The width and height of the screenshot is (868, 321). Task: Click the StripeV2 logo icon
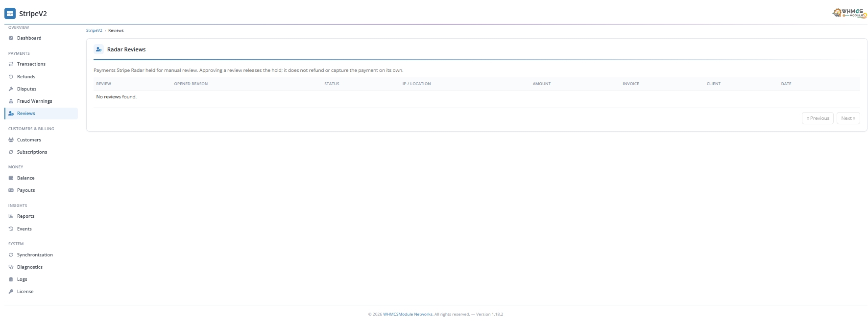(x=10, y=14)
